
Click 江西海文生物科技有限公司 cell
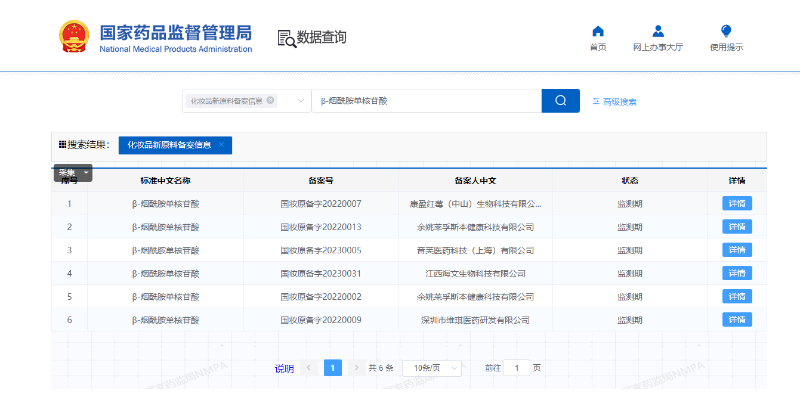pyautogui.click(x=476, y=274)
